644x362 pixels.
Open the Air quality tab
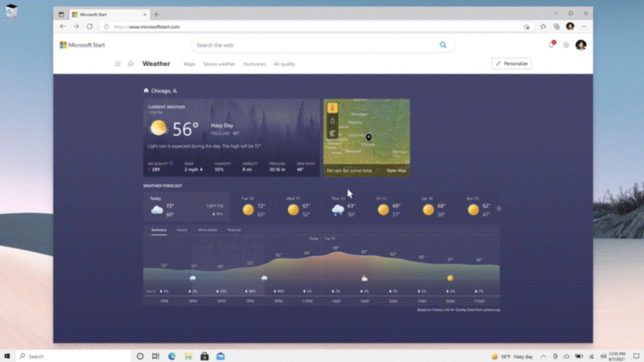pyautogui.click(x=284, y=64)
